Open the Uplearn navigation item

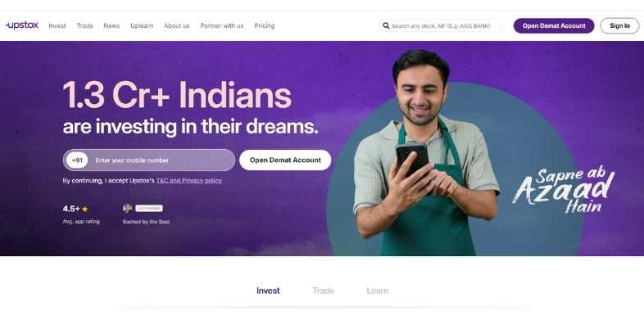142,26
